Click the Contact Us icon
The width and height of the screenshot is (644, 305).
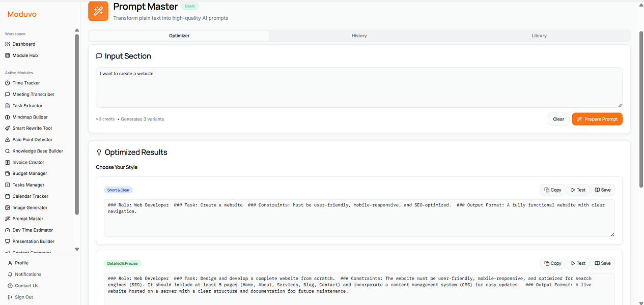pyautogui.click(x=10, y=286)
